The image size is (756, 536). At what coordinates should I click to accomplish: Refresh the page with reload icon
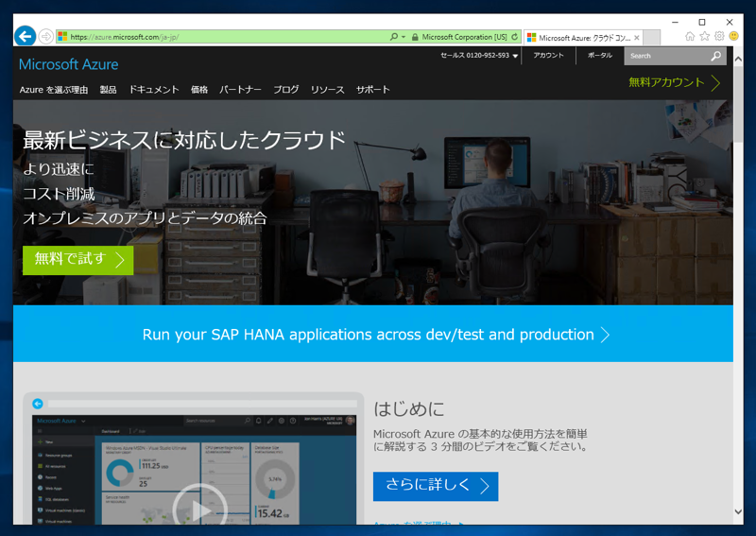click(x=514, y=37)
